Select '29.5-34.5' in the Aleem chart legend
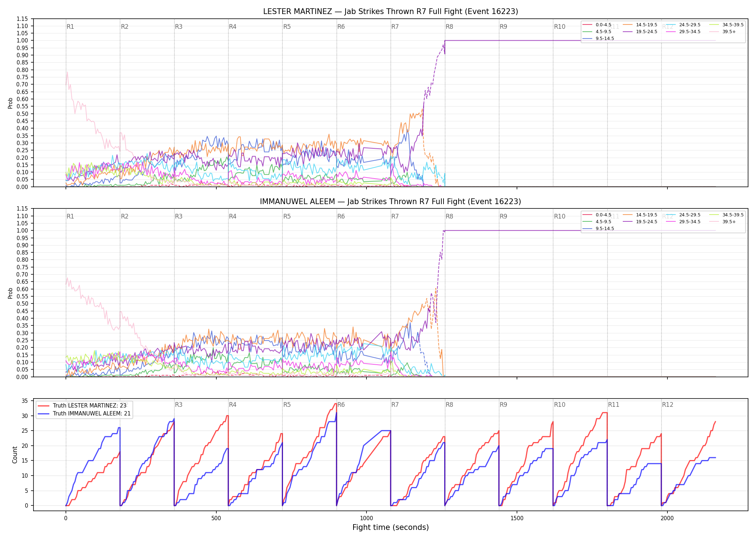 pyautogui.click(x=690, y=222)
